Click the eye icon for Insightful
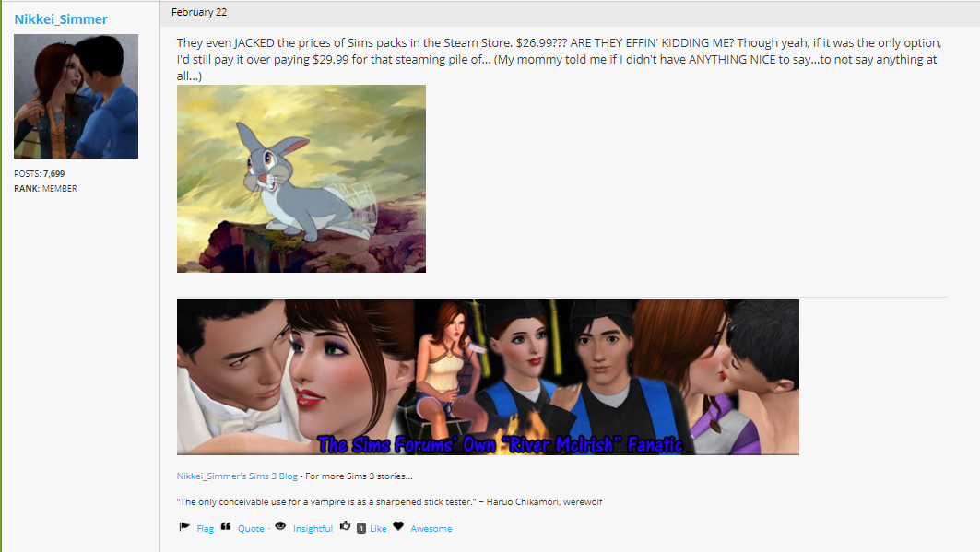 tap(280, 526)
